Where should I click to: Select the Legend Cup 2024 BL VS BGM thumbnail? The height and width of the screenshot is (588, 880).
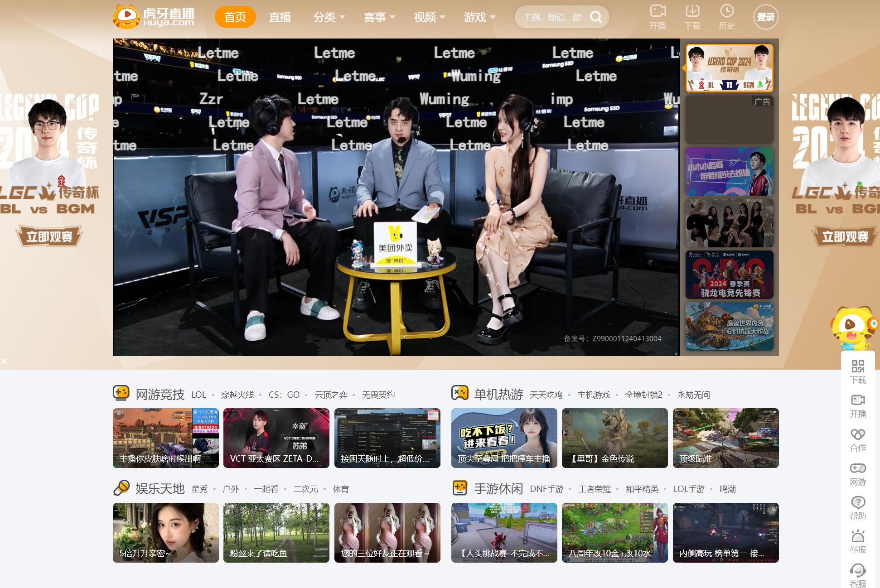tap(729, 68)
